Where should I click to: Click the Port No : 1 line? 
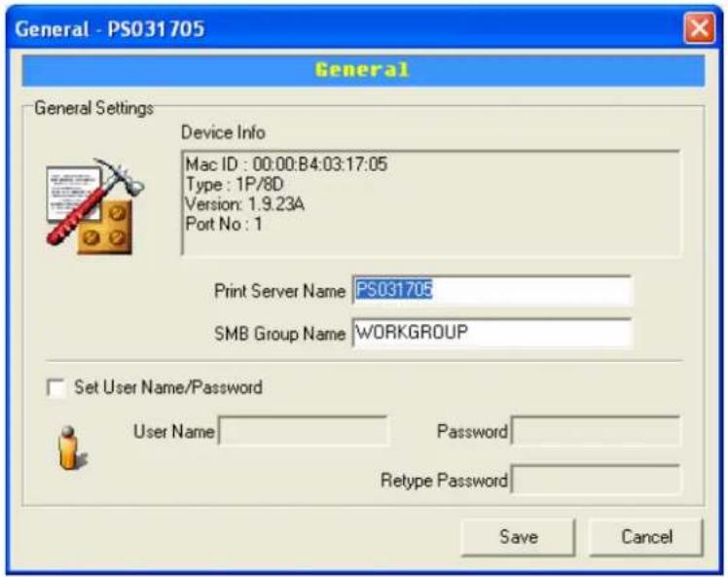click(x=224, y=224)
